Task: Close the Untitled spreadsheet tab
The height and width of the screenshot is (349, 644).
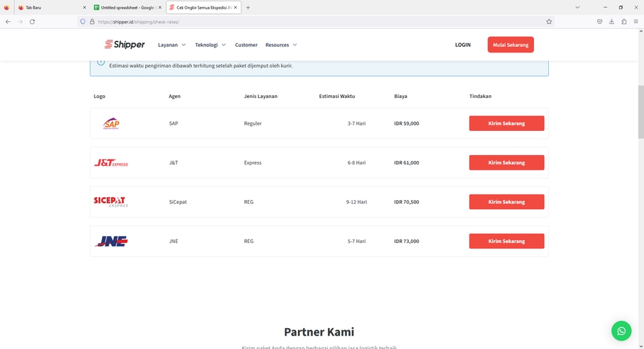Action: coord(160,7)
